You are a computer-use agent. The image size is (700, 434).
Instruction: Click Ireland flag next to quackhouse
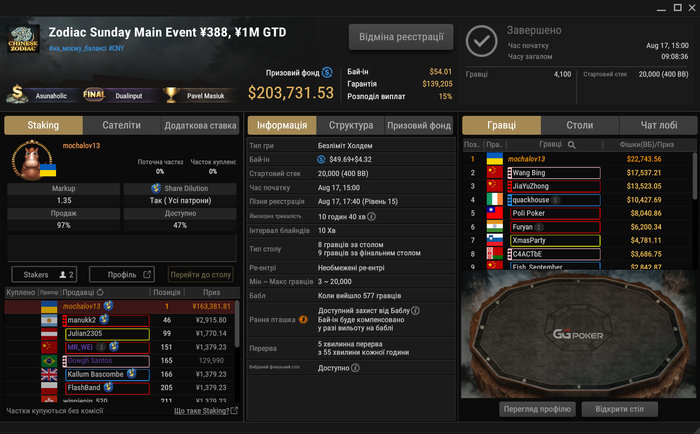click(495, 199)
